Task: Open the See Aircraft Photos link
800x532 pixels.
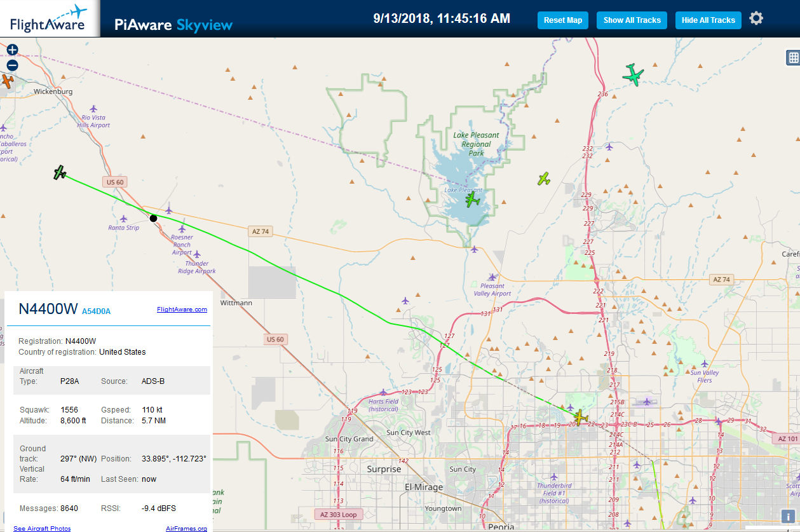Action: pos(42,528)
